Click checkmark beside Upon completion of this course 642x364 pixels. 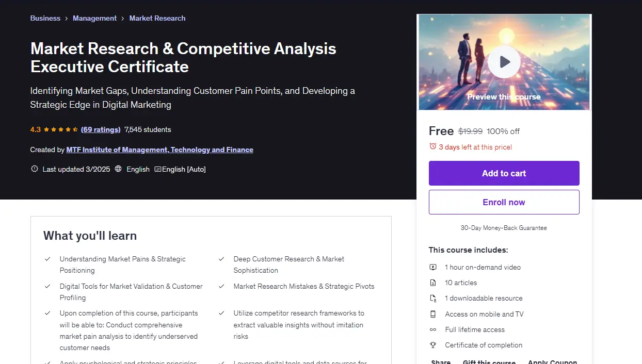47,313
